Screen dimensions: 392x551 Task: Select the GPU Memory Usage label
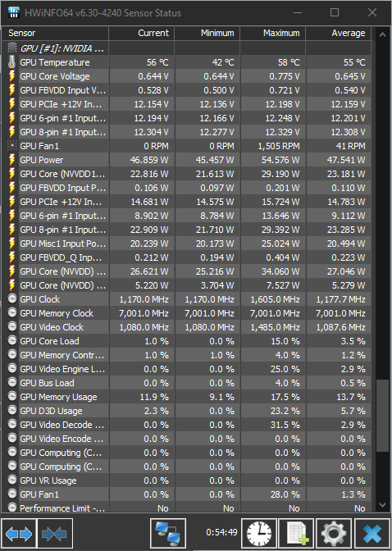coord(58,397)
